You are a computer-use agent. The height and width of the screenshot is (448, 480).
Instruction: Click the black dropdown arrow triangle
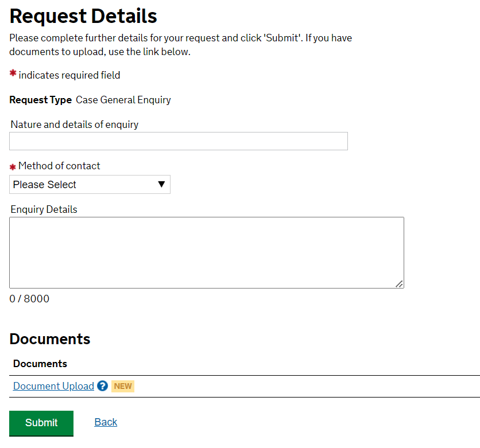pyautogui.click(x=161, y=184)
